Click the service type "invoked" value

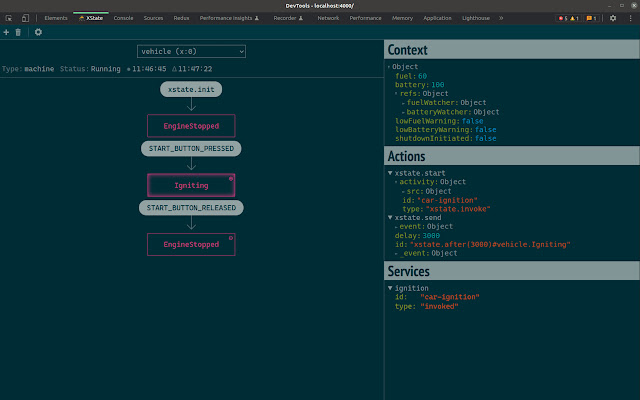[439, 307]
